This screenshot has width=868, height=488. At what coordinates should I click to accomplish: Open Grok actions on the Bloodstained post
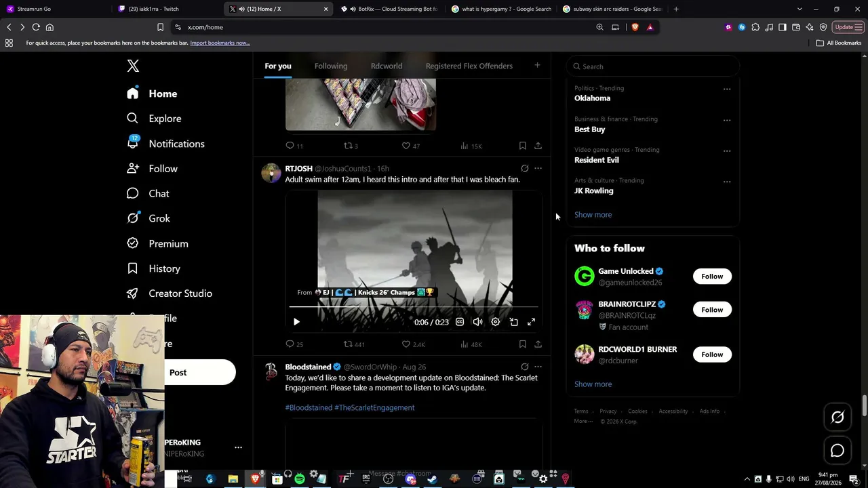click(x=524, y=367)
